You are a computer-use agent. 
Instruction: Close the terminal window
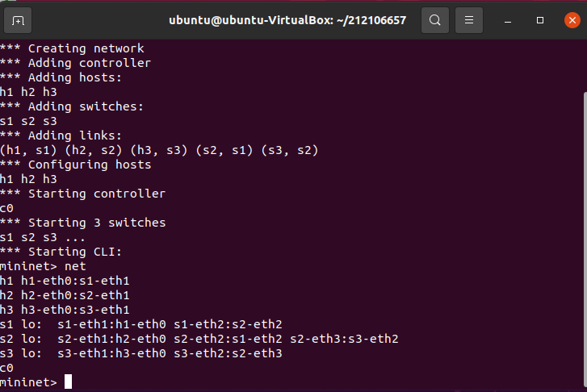pyautogui.click(x=570, y=19)
